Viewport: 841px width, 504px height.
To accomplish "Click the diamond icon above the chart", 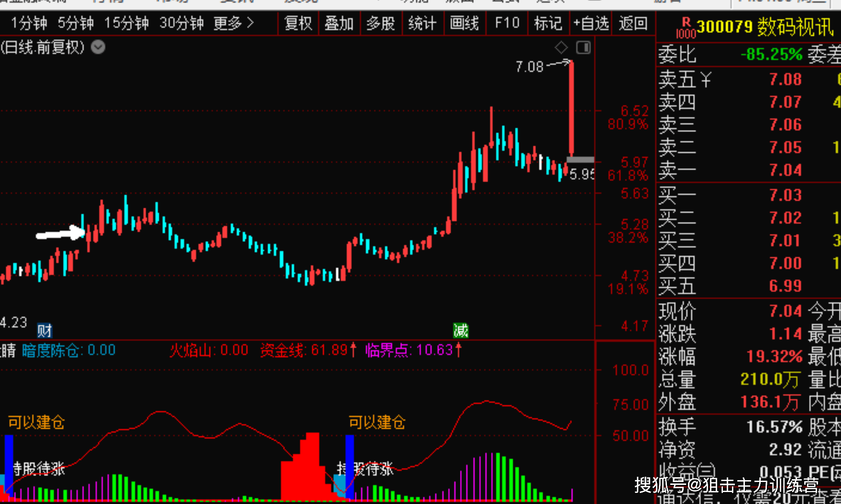I will click(x=561, y=47).
